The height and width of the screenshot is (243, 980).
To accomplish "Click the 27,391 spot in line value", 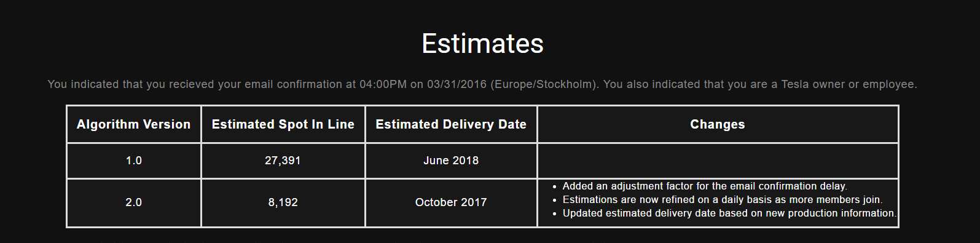I will click(283, 161).
